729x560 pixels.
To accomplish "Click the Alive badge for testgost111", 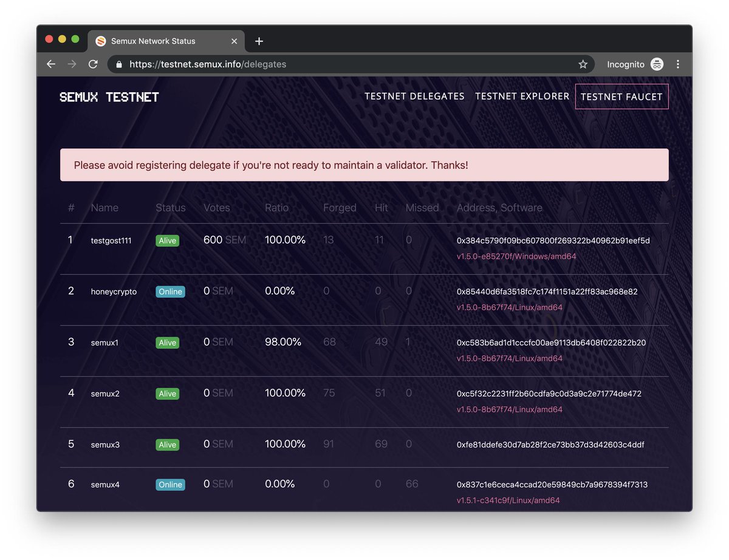I will pos(167,241).
